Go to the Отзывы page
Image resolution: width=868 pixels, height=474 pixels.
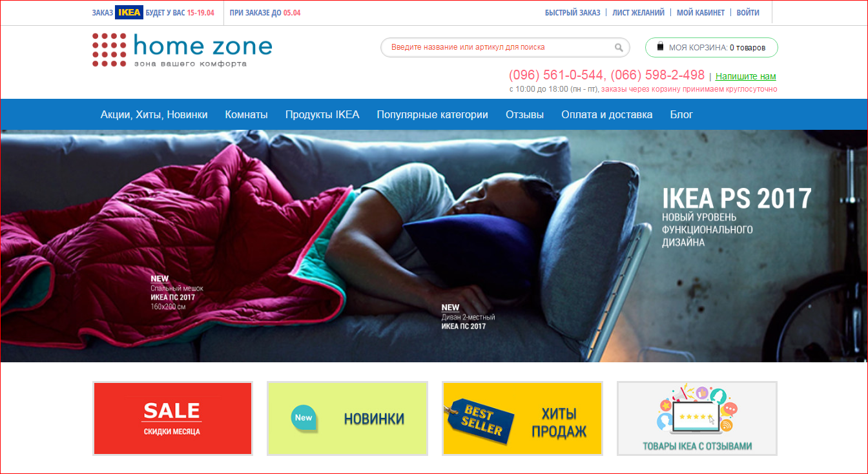(525, 114)
